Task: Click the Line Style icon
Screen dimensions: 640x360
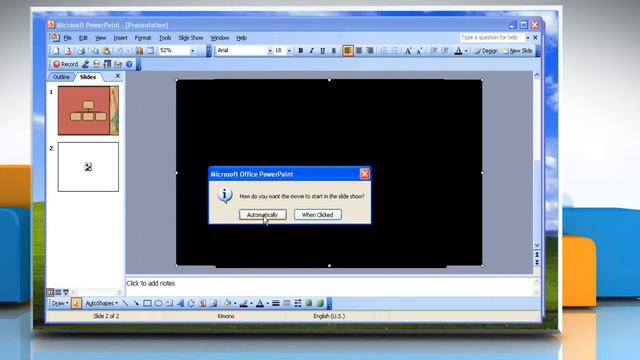Action: click(x=276, y=303)
